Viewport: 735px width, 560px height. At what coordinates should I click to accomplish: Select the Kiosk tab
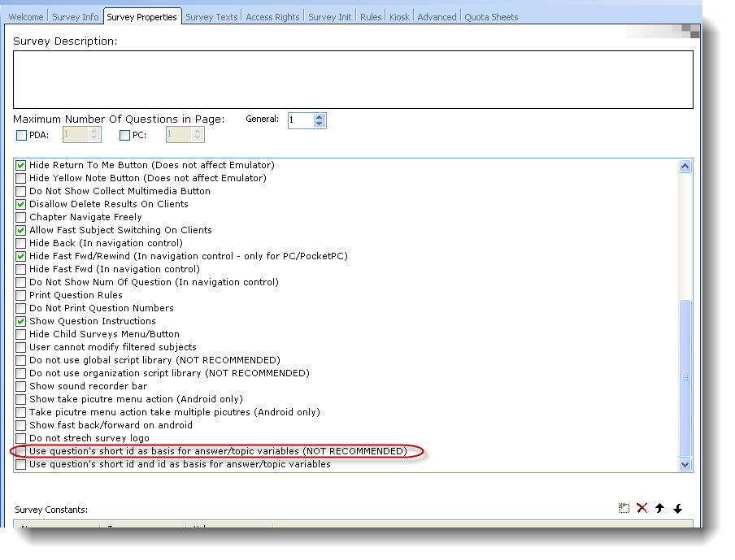pos(399,17)
